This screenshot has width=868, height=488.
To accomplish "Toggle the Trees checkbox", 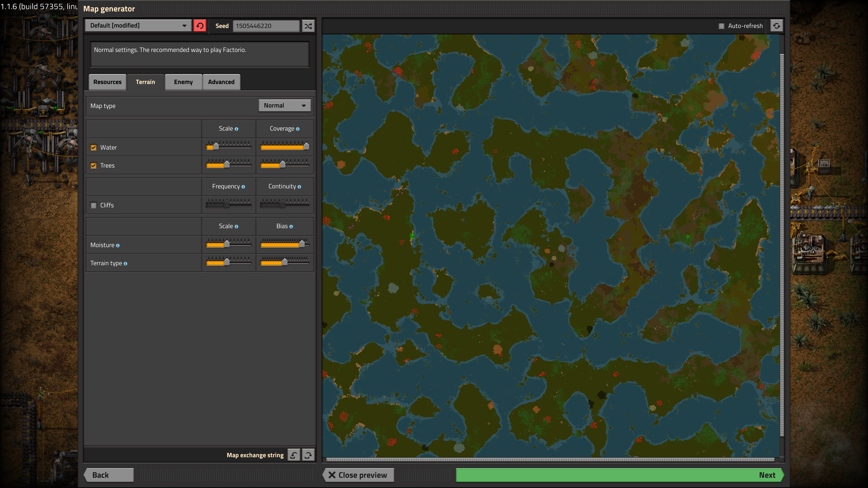I will [x=94, y=166].
